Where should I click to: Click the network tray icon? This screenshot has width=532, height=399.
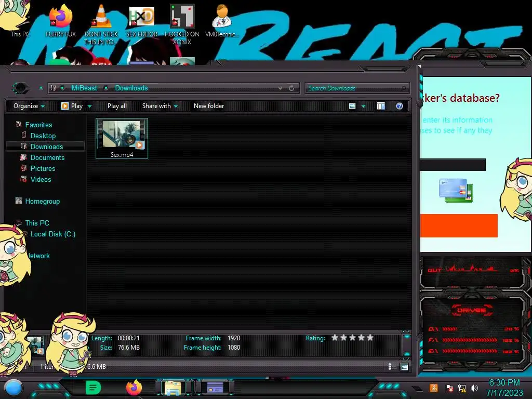tap(462, 388)
